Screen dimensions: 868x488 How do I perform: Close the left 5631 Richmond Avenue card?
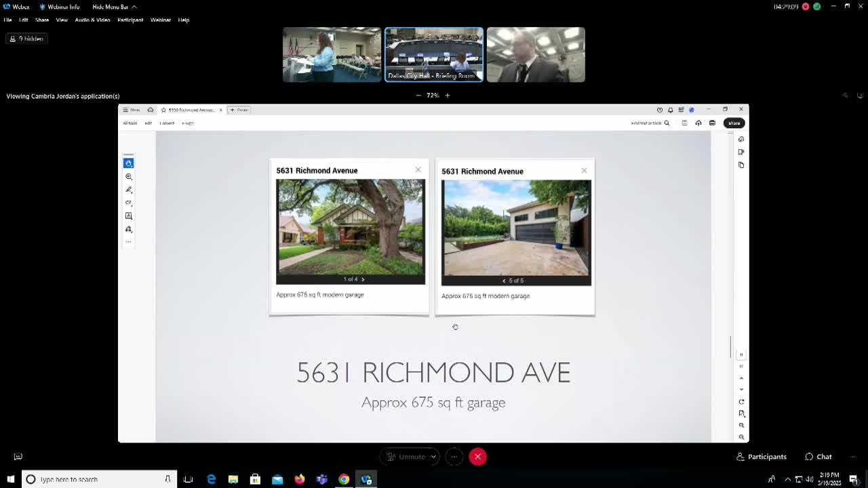pyautogui.click(x=418, y=169)
